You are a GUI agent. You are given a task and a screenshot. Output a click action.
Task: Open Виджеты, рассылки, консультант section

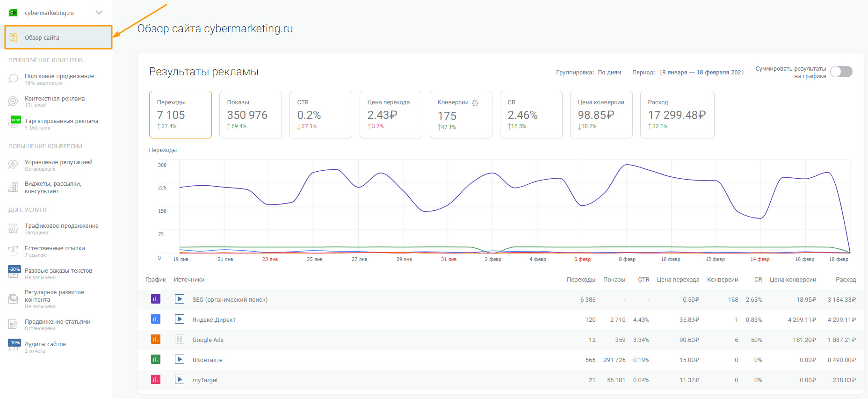(x=53, y=188)
